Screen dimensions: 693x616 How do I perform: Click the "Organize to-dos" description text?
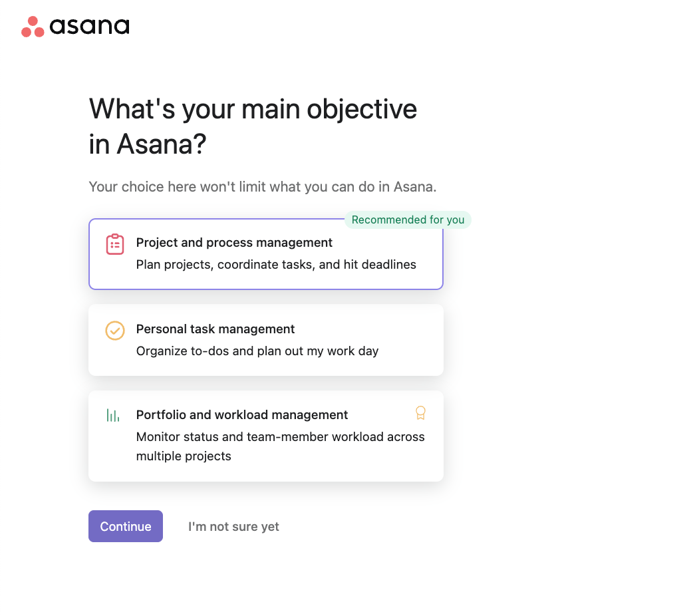(258, 351)
